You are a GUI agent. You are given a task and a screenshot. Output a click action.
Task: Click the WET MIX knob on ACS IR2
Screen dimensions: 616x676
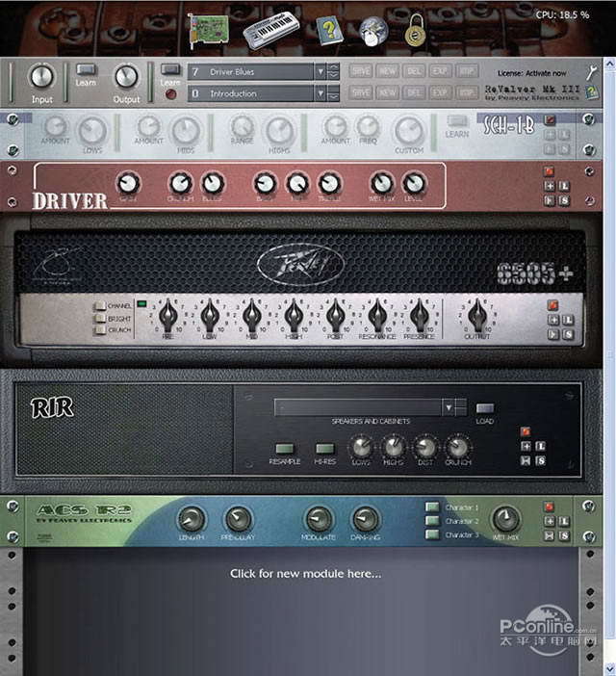(505, 519)
